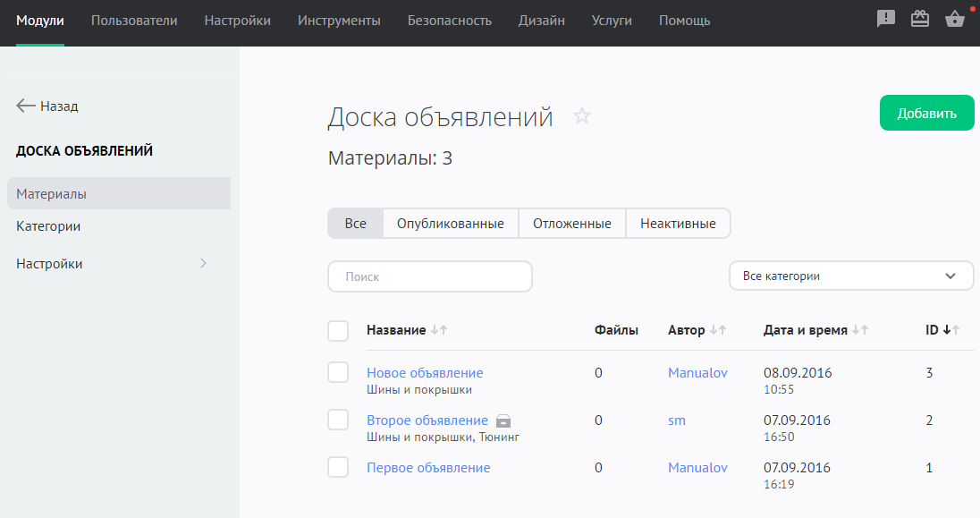Click into the Поиск search field
The width and height of the screenshot is (980, 518).
click(430, 276)
